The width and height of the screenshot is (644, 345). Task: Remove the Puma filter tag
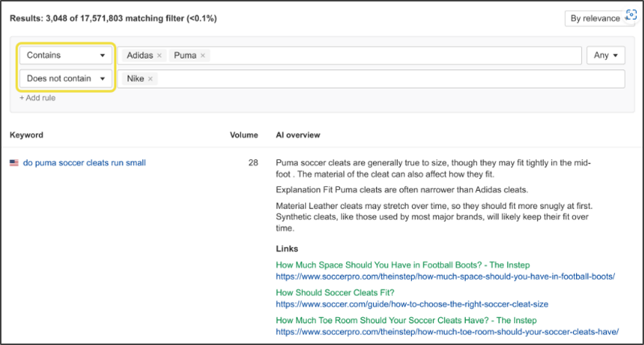pyautogui.click(x=202, y=56)
